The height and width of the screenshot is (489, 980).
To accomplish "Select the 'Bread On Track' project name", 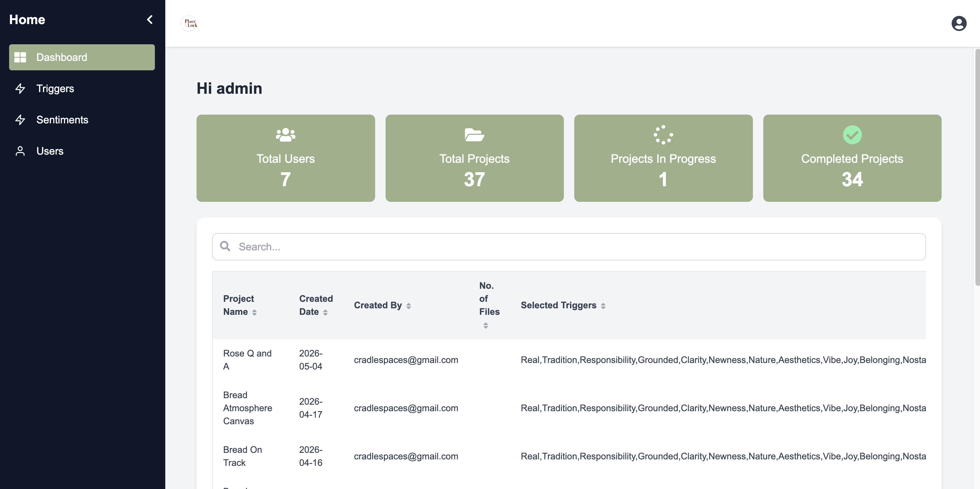I will click(243, 456).
